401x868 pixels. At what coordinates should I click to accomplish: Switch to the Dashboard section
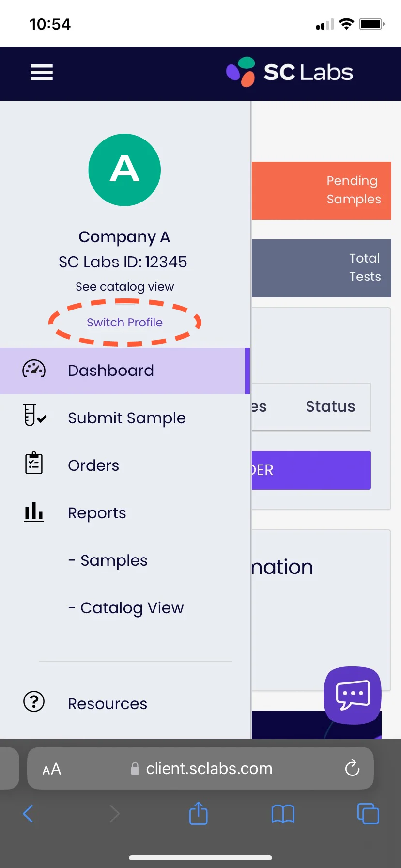pyautogui.click(x=110, y=370)
